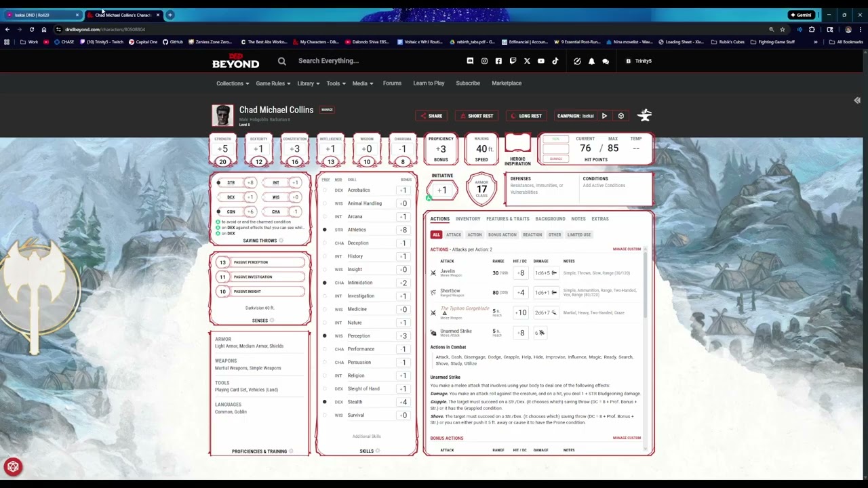Screen dimensions: 868x488
Task: Expand the Game Rules dropdown menu
Action: 273,83
